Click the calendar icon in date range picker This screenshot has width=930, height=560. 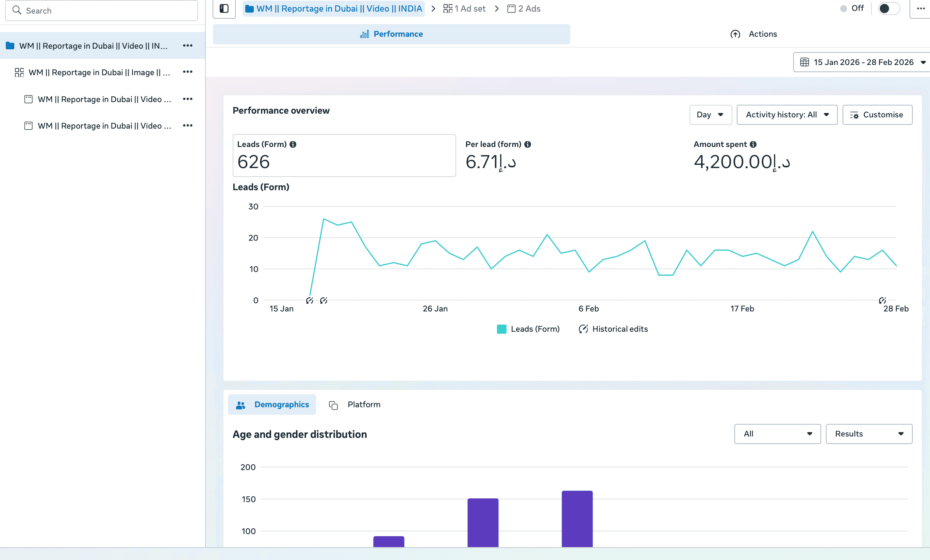(x=804, y=62)
